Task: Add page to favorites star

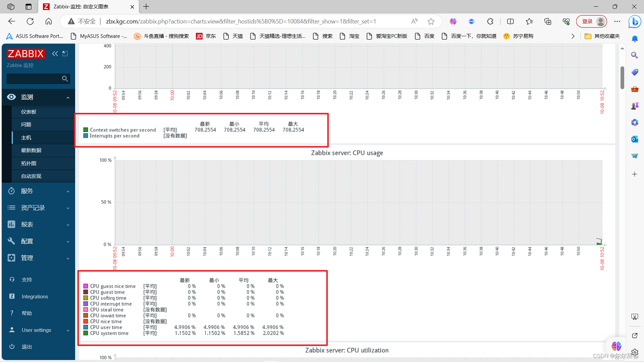Action: tap(431, 21)
